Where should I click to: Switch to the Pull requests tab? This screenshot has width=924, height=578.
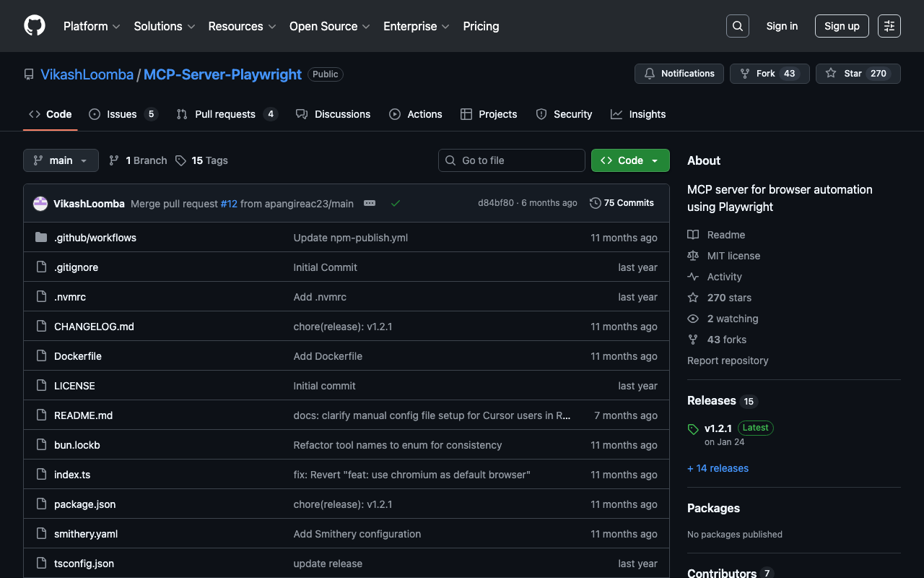(x=226, y=114)
